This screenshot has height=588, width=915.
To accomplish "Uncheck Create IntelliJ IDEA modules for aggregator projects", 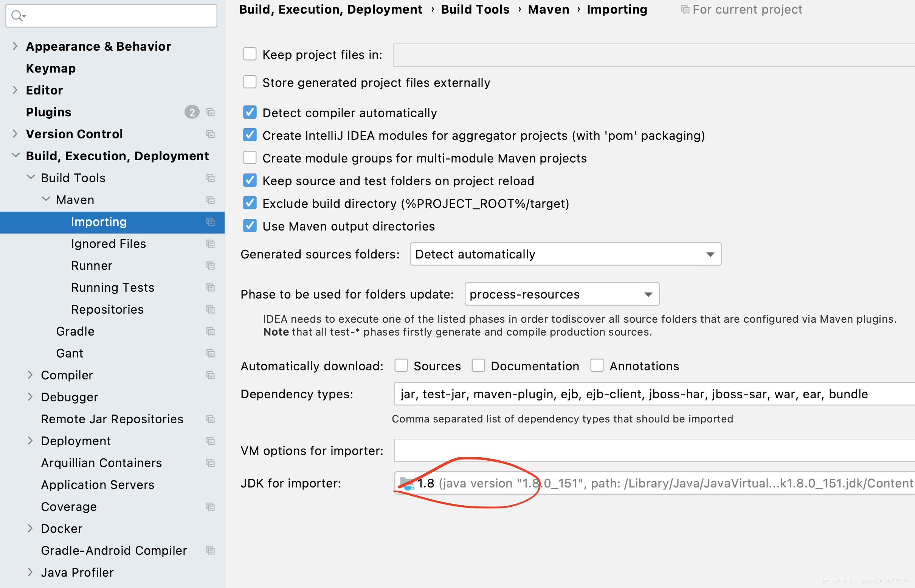I will click(x=250, y=135).
